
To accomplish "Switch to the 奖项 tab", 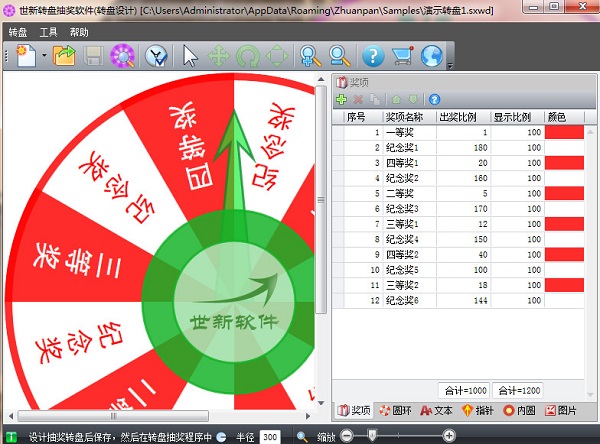I will coord(354,411).
